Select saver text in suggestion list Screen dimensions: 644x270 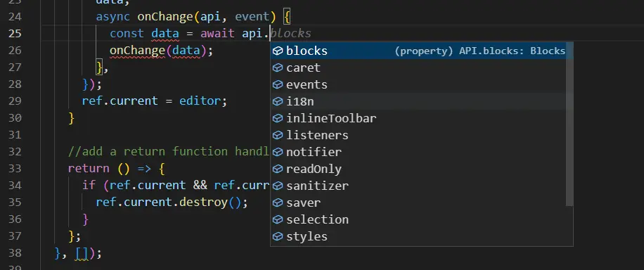(304, 202)
